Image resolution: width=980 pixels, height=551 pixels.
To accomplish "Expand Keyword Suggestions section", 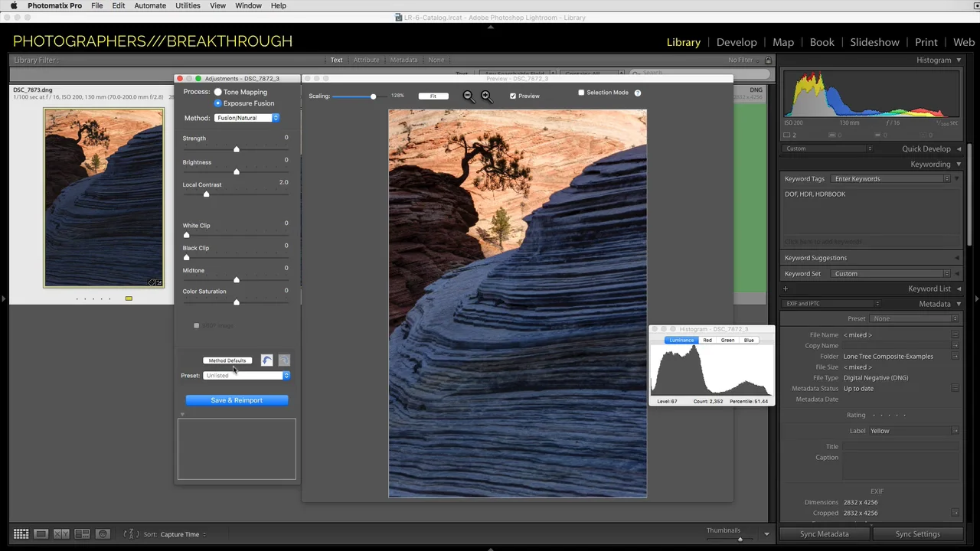I will coord(958,258).
